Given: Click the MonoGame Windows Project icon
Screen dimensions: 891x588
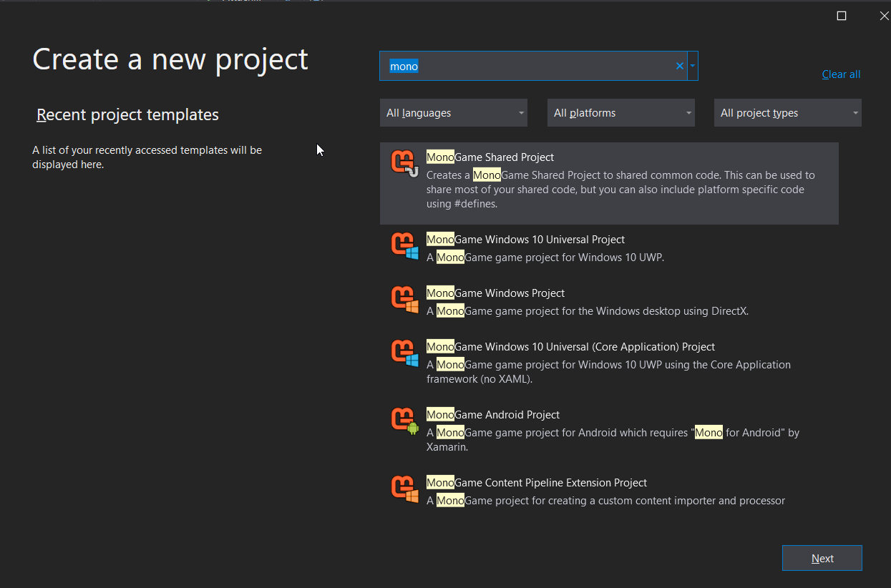Looking at the screenshot, I should tap(404, 299).
